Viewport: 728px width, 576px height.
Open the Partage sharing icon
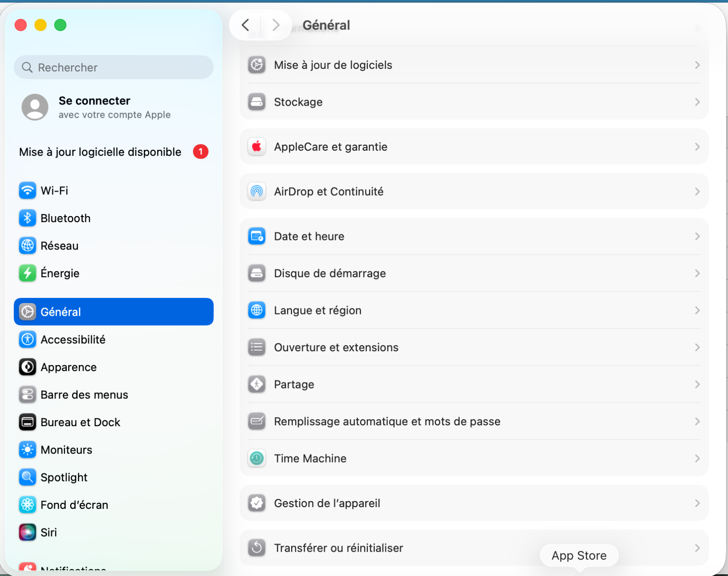coord(257,385)
